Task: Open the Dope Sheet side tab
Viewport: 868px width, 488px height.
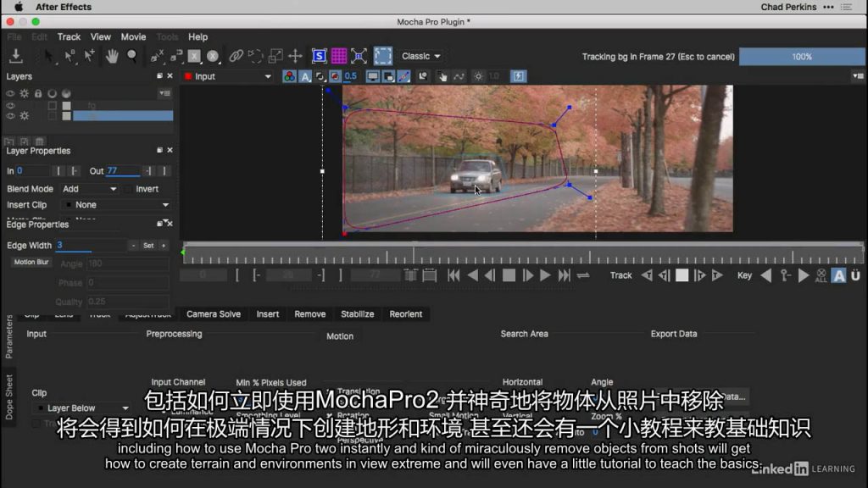Action: [8, 397]
